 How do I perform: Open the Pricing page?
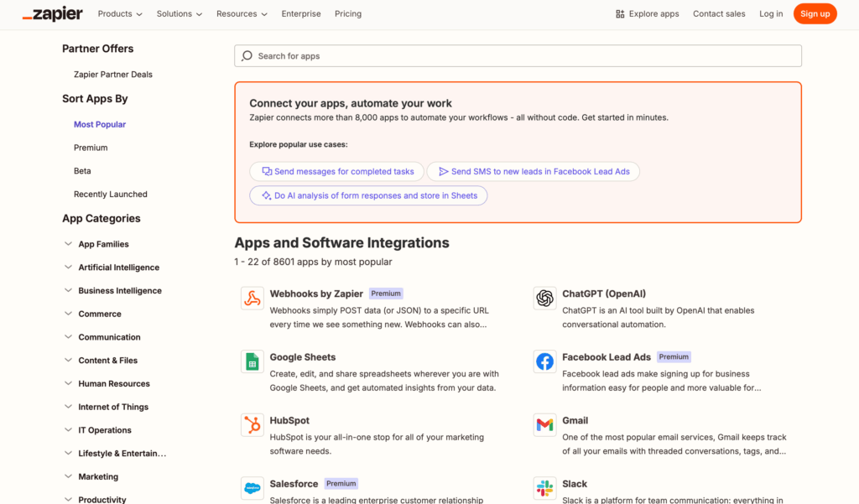pyautogui.click(x=348, y=14)
